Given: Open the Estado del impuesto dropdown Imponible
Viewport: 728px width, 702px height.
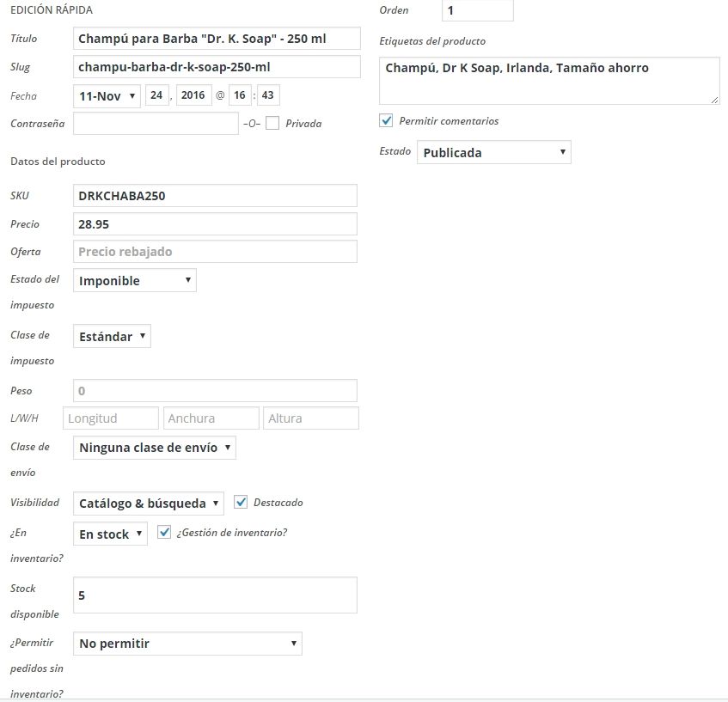Looking at the screenshot, I should click(135, 280).
